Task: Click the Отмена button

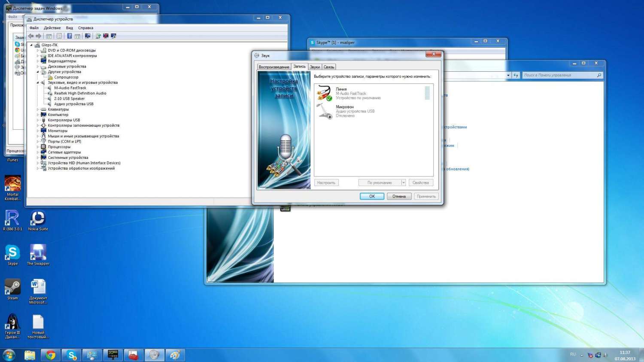Action: click(x=399, y=196)
